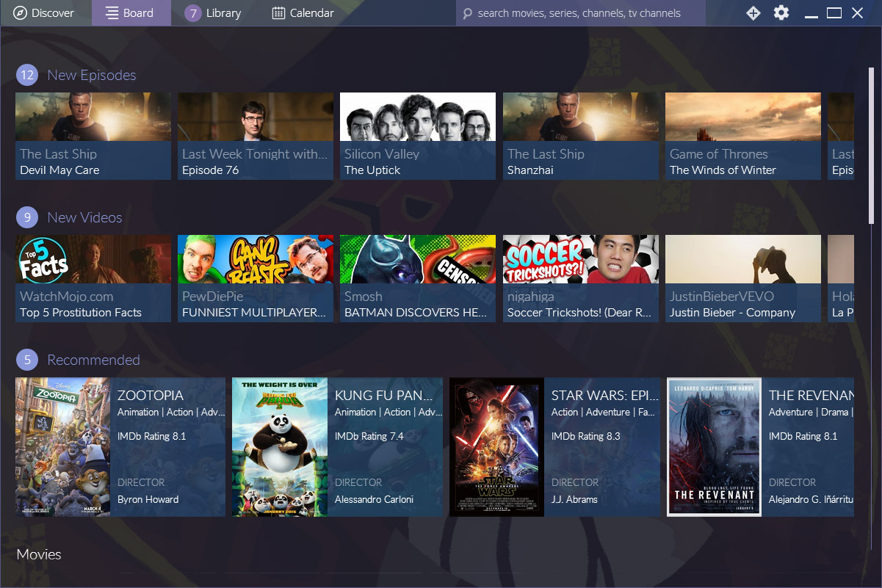The image size is (882, 588).
Task: Play Smosh's BATMAN DISCOVERS video
Action: (418, 278)
